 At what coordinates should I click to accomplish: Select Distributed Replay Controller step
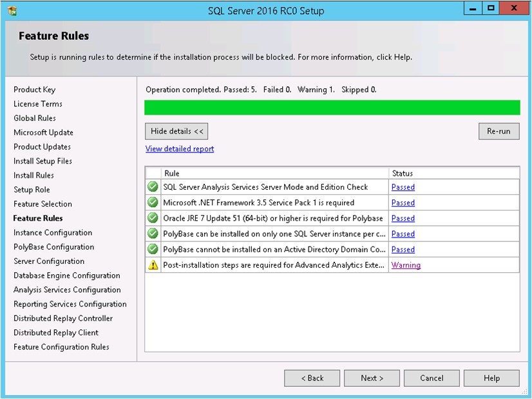pos(63,319)
